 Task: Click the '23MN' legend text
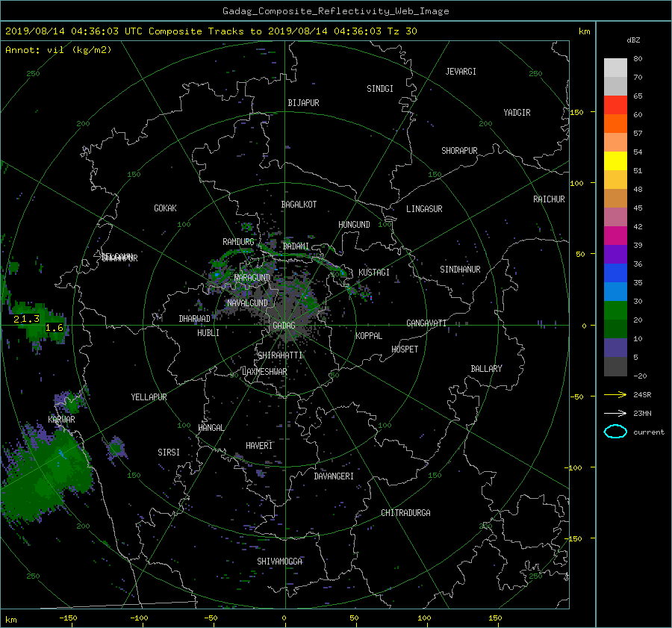click(642, 414)
